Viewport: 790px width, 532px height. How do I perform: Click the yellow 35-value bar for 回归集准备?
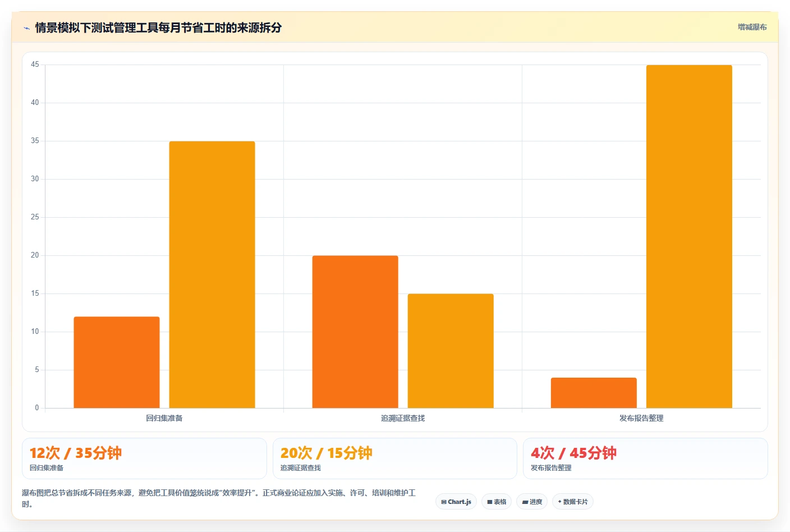click(x=212, y=274)
